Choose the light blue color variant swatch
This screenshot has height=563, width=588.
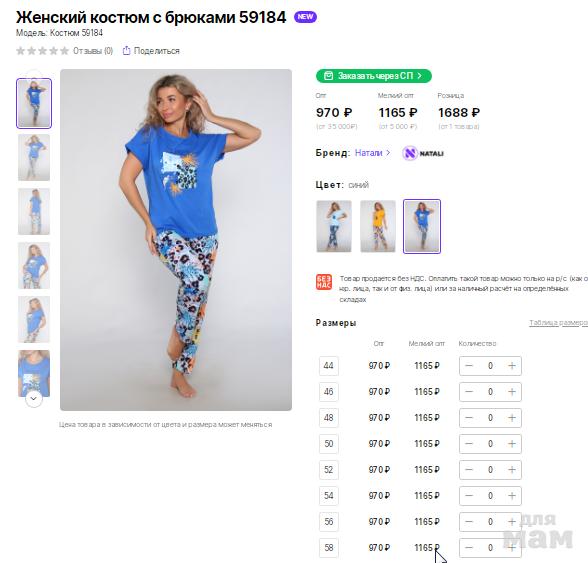point(334,226)
